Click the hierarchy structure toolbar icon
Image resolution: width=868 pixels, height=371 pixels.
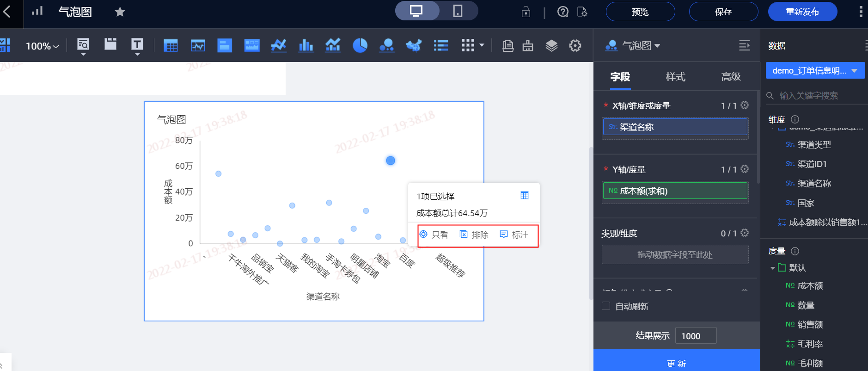[528, 45]
